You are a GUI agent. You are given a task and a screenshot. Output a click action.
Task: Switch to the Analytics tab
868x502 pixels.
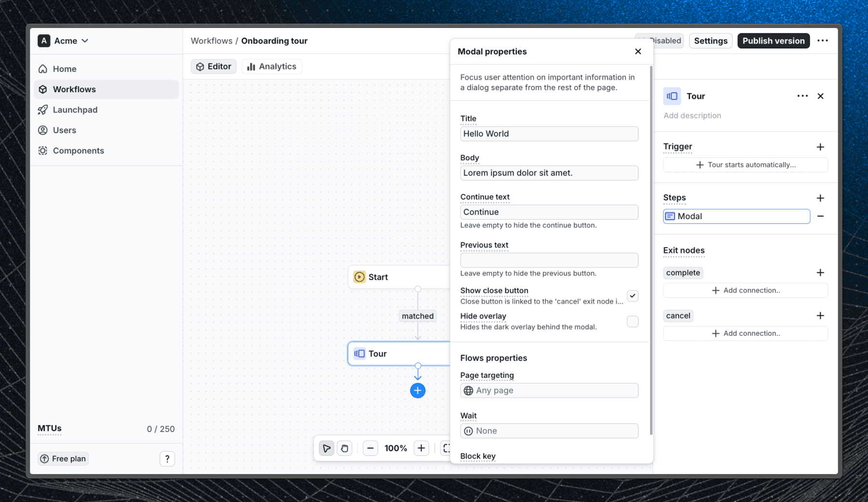pyautogui.click(x=271, y=66)
